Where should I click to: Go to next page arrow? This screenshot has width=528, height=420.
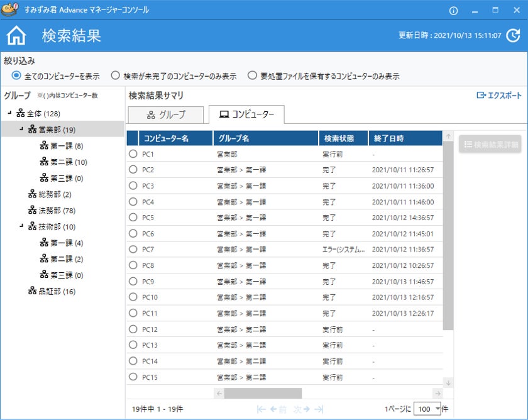(x=307, y=409)
